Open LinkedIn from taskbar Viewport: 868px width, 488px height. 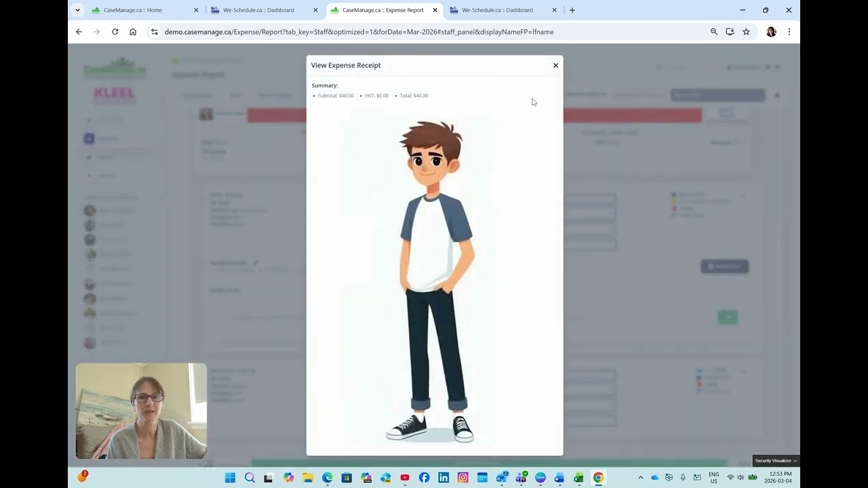click(x=443, y=478)
